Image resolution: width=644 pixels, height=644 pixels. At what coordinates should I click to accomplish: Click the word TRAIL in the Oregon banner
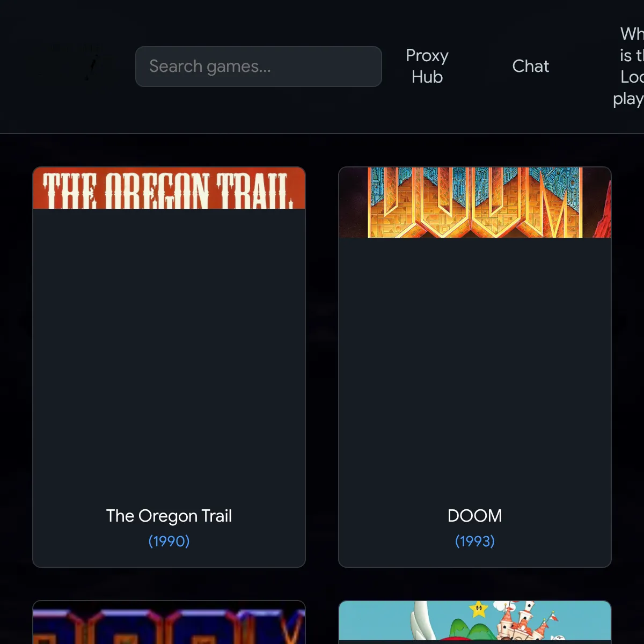(254, 191)
